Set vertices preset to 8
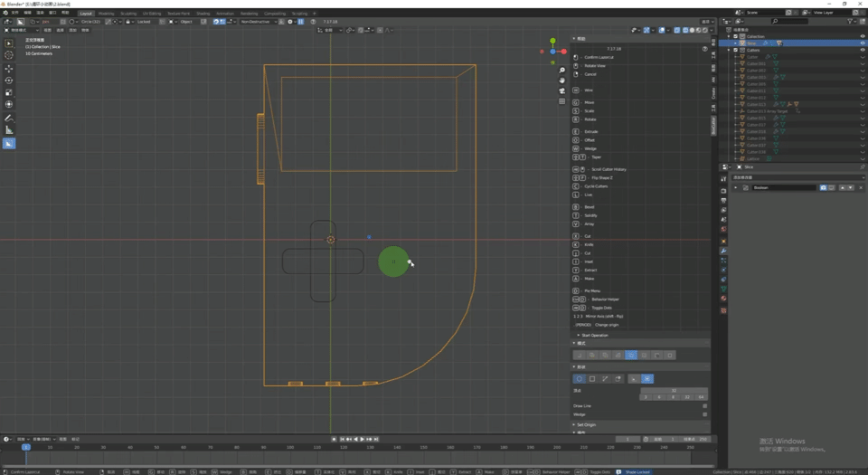 (674, 397)
